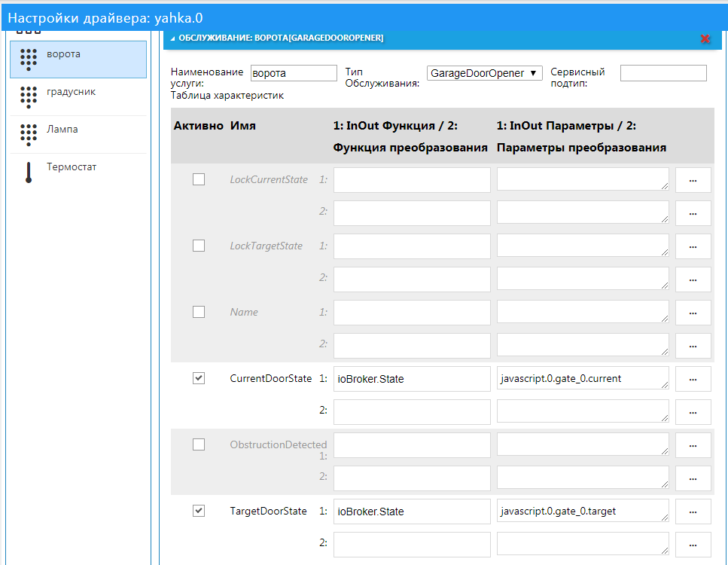Viewport: 728px width, 565px height.
Task: Click the javascript.0.gate_0.current parameters field
Action: point(582,379)
